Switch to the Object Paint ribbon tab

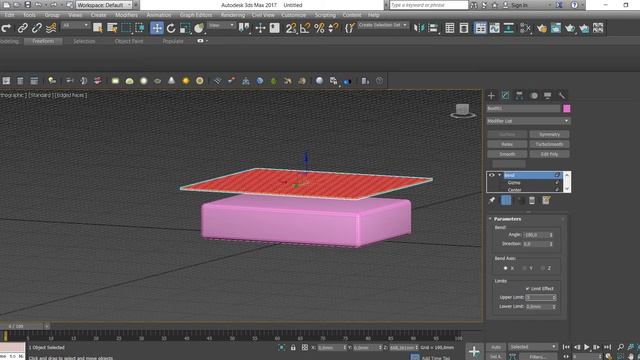click(x=129, y=41)
